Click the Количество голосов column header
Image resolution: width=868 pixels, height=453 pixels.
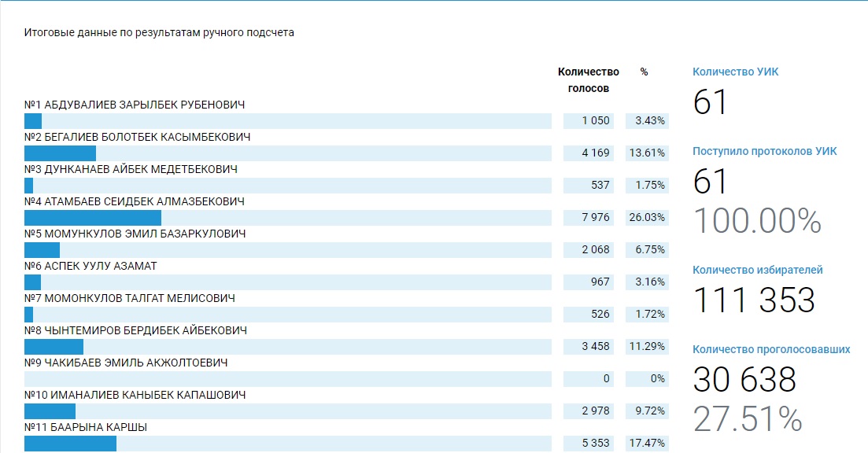(x=588, y=80)
